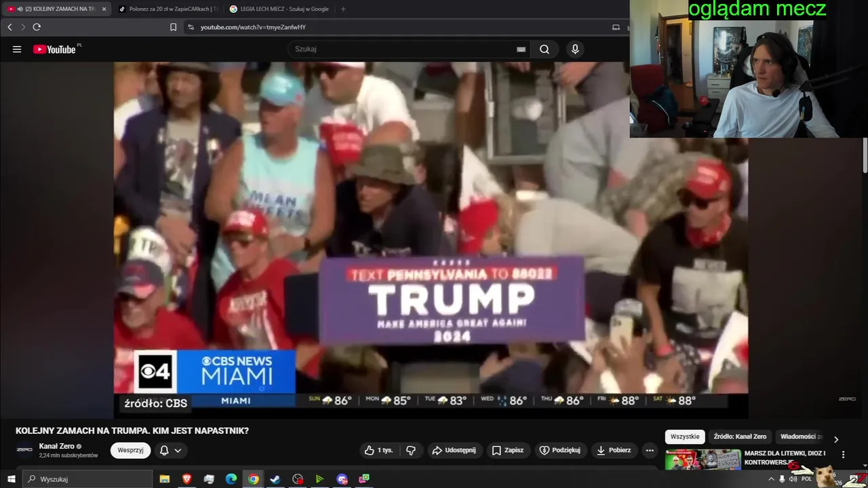Open the green play-arrow app in taskbar
This screenshot has width=868, height=488.
319,479
